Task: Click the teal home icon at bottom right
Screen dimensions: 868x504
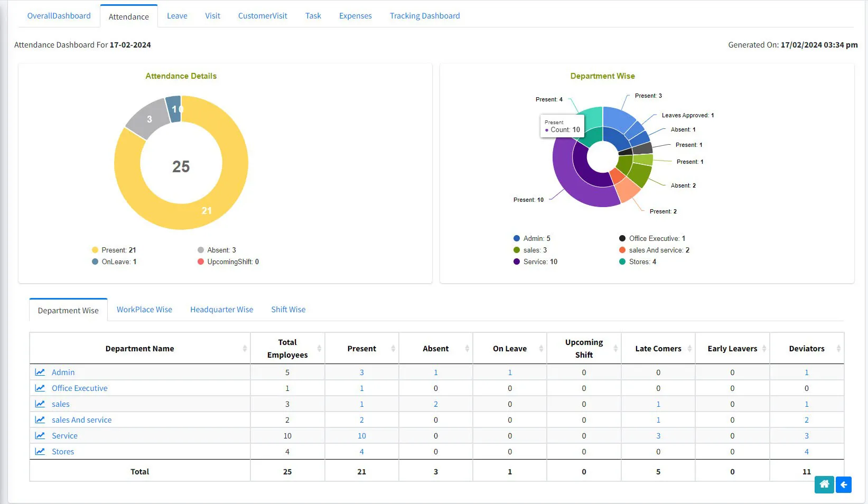Action: tap(824, 484)
